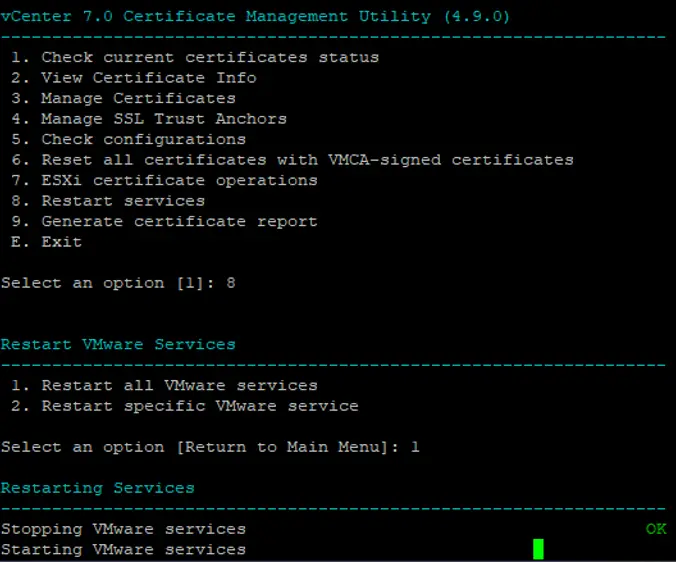Select 'ESXi certificate operations' line

pyautogui.click(x=164, y=181)
